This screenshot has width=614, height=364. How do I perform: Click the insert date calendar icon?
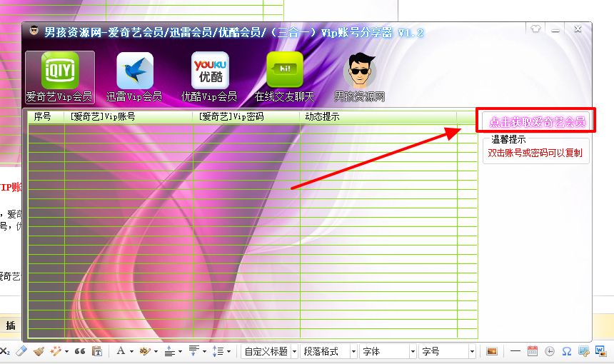coord(533,350)
